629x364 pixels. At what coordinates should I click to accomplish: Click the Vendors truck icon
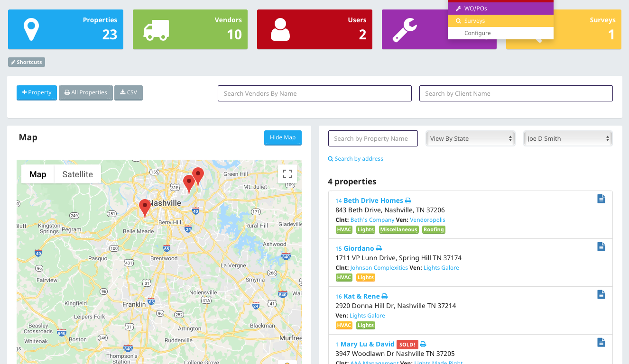pyautogui.click(x=156, y=30)
